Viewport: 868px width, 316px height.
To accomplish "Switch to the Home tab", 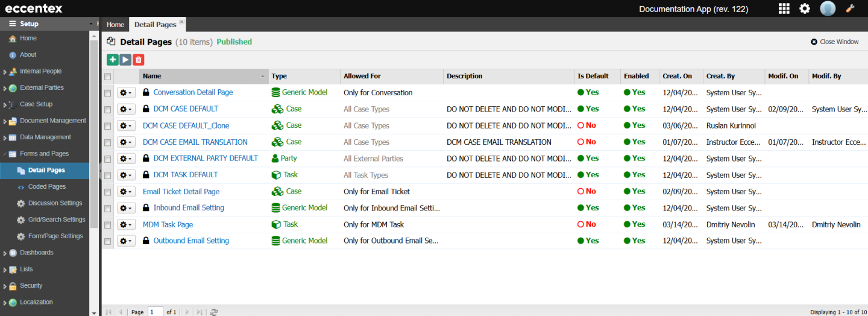I will (x=115, y=25).
